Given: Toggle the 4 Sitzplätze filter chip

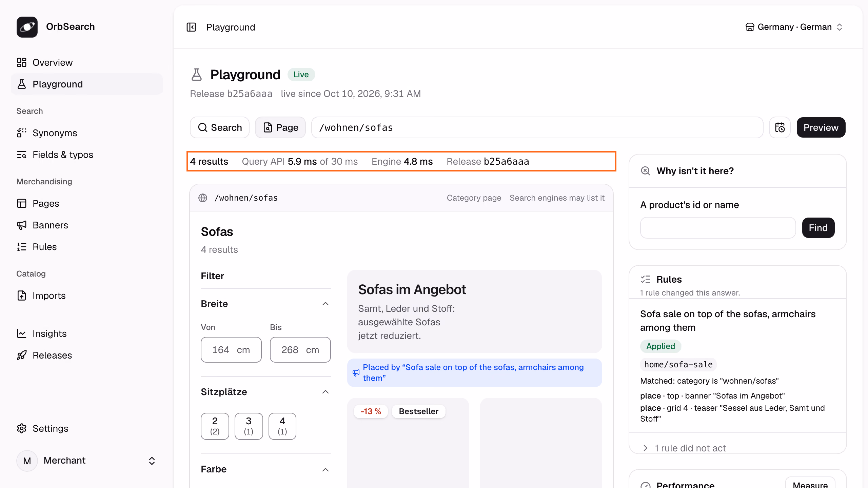Looking at the screenshot, I should pyautogui.click(x=282, y=426).
